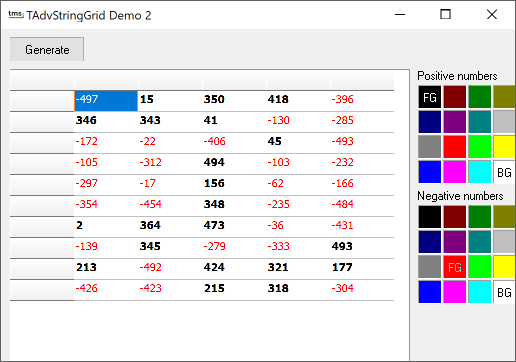Pick teal swatch under Negative numbers
The image size is (516, 362).
(x=480, y=242)
